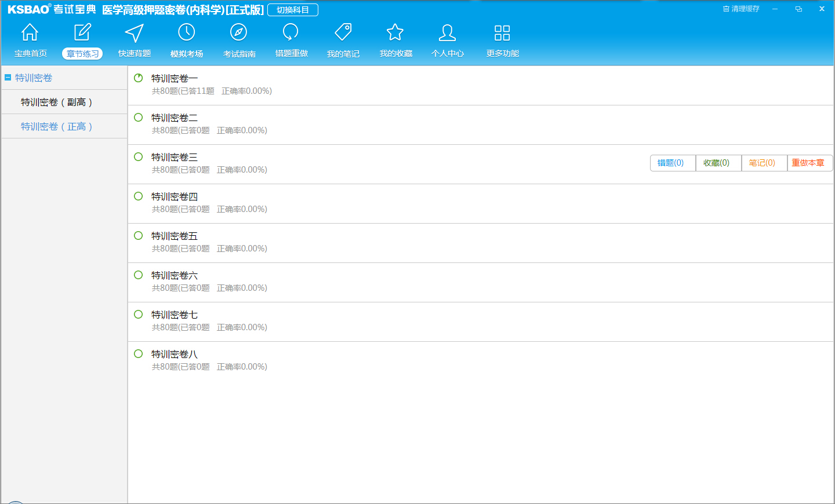This screenshot has width=835, height=504.
Task: Click the stats line under 特训密卷八
Action: click(x=209, y=367)
